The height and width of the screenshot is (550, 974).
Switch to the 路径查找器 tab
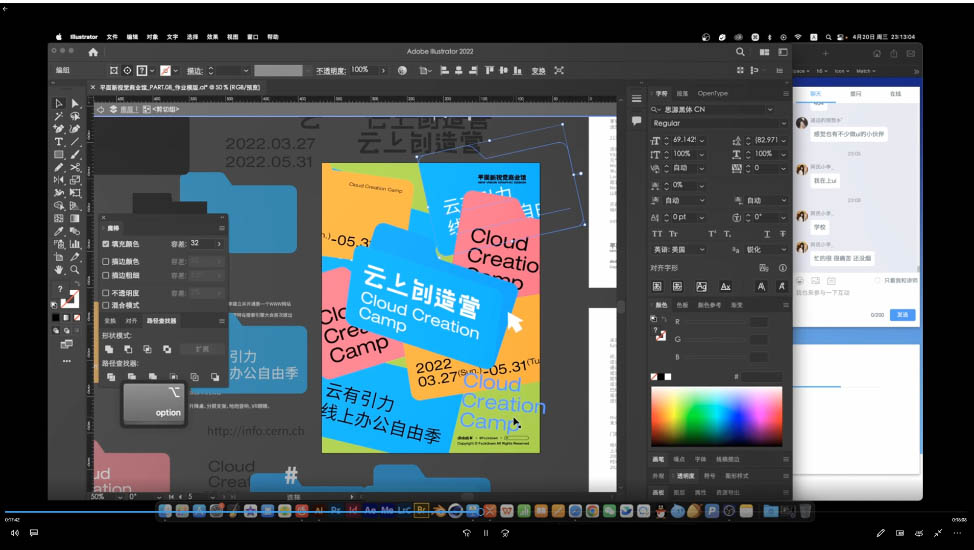click(x=161, y=321)
